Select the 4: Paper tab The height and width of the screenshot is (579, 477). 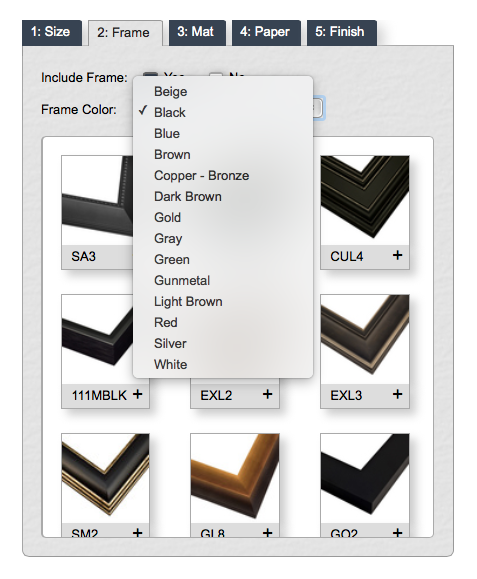266,32
